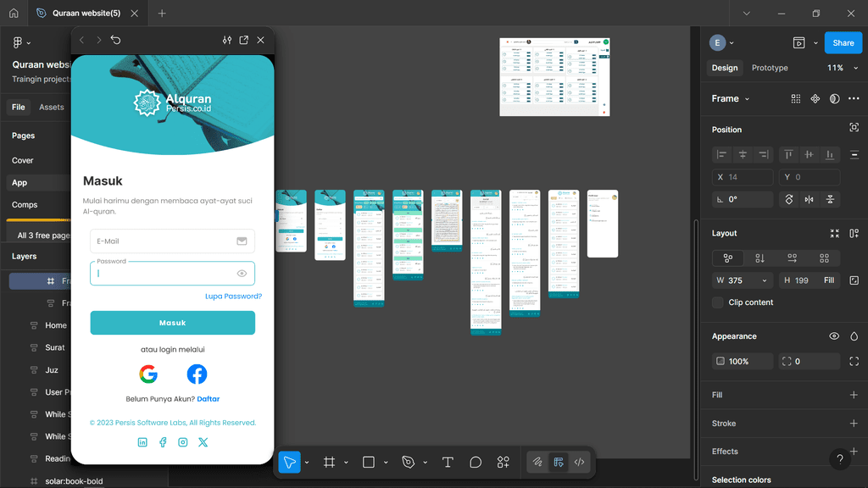
Task: Select the Text tool
Action: (448, 462)
